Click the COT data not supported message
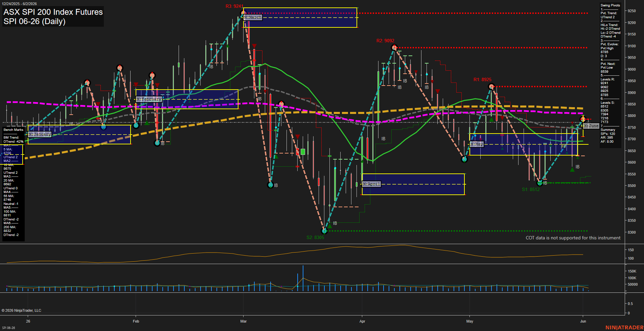The height and width of the screenshot is (331, 644). (x=573, y=238)
